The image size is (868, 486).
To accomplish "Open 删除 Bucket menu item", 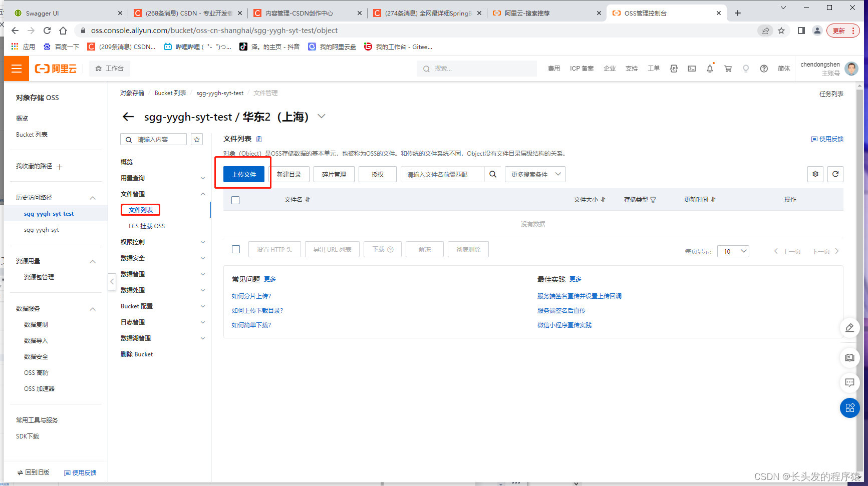I will pos(137,354).
